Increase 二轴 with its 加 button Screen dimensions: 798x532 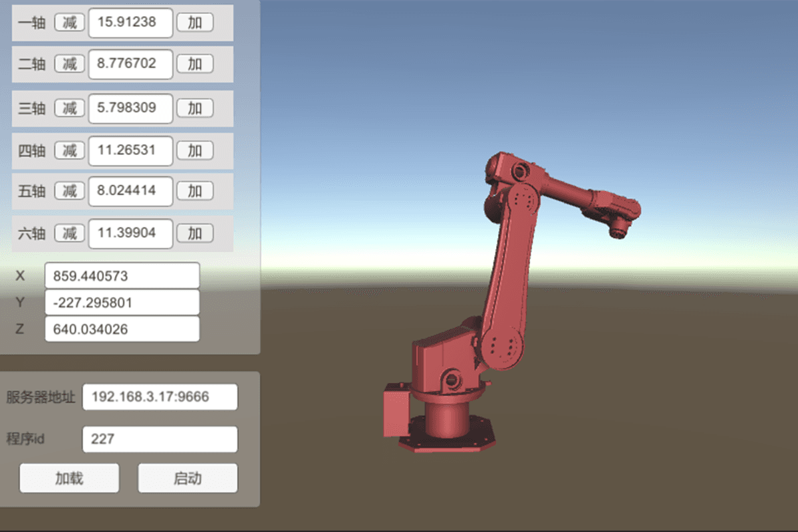pos(195,64)
